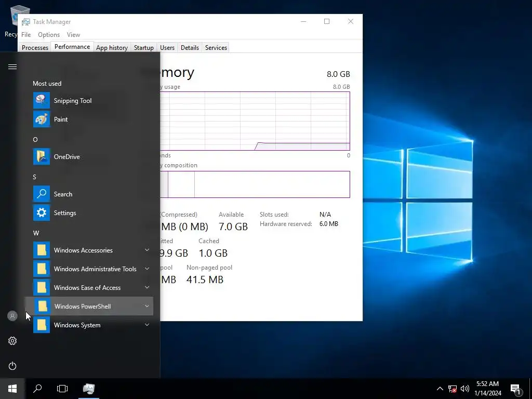The width and height of the screenshot is (532, 399).
Task: Click the Cached 1.0 GB value
Action: pyautogui.click(x=213, y=253)
